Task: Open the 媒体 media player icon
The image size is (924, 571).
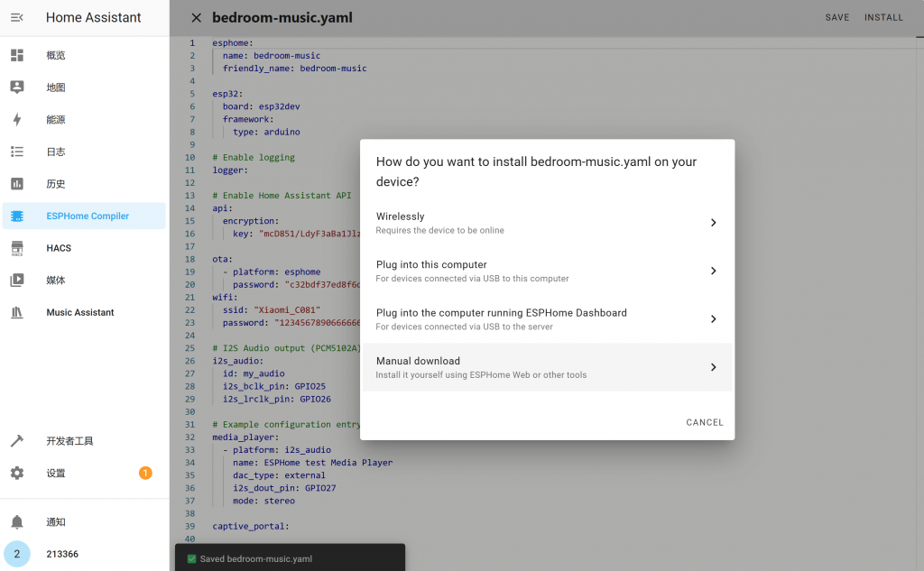Action: click(17, 281)
